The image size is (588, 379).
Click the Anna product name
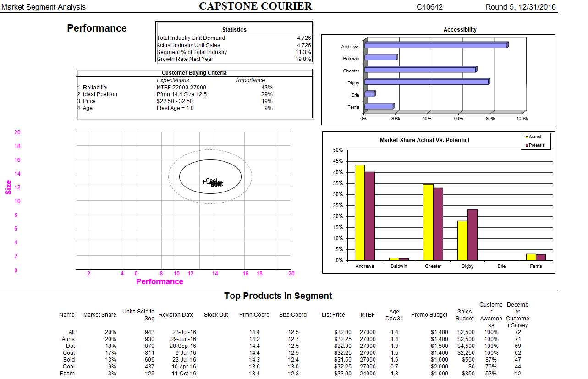68,339
